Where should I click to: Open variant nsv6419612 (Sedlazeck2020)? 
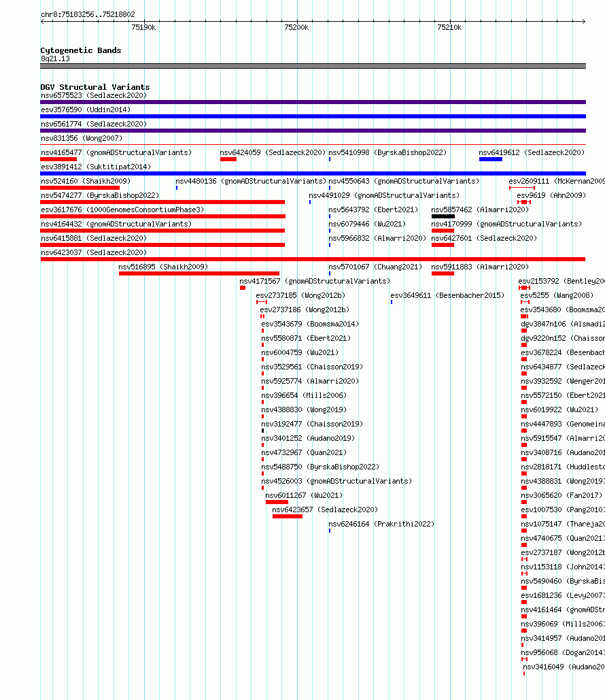coord(532,152)
